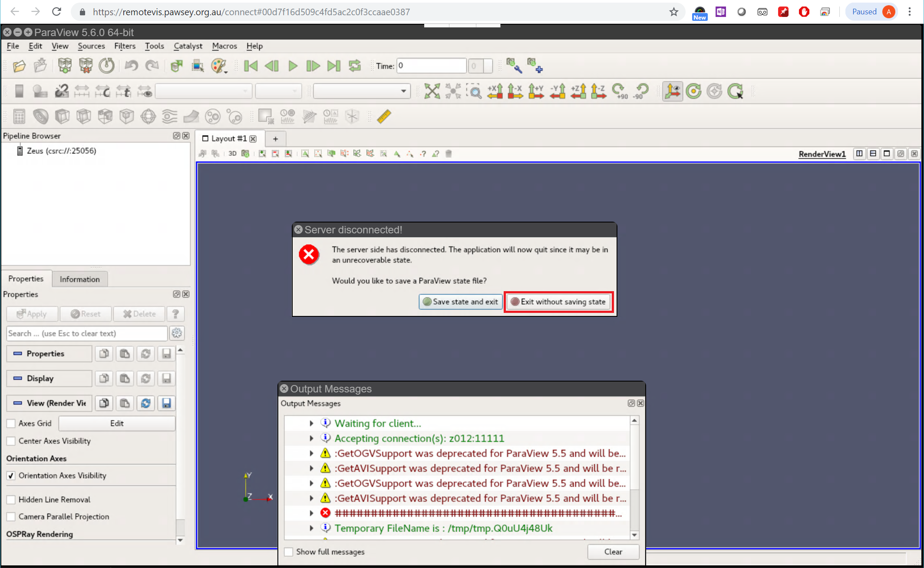Open the Catalyst menu

[188, 46]
